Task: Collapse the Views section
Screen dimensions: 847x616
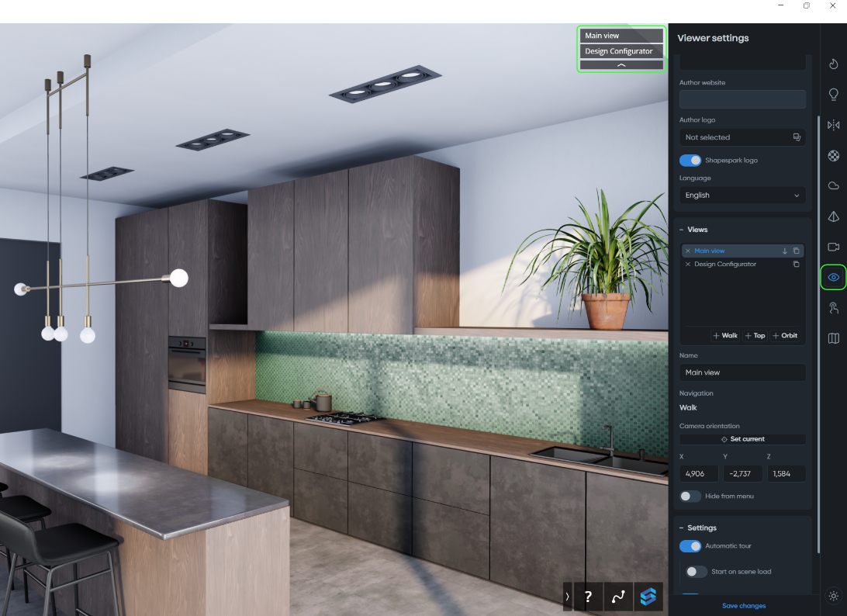Action: click(682, 230)
